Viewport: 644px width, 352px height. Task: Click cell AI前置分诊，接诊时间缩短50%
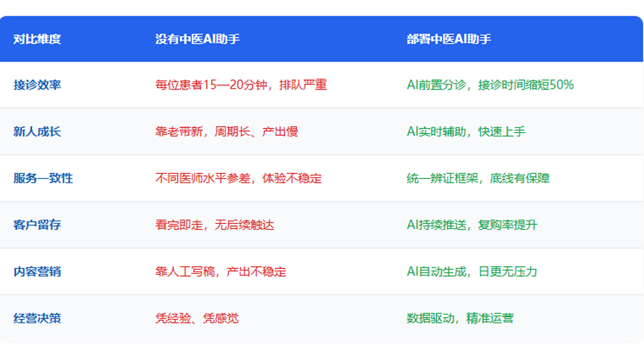[490, 85]
